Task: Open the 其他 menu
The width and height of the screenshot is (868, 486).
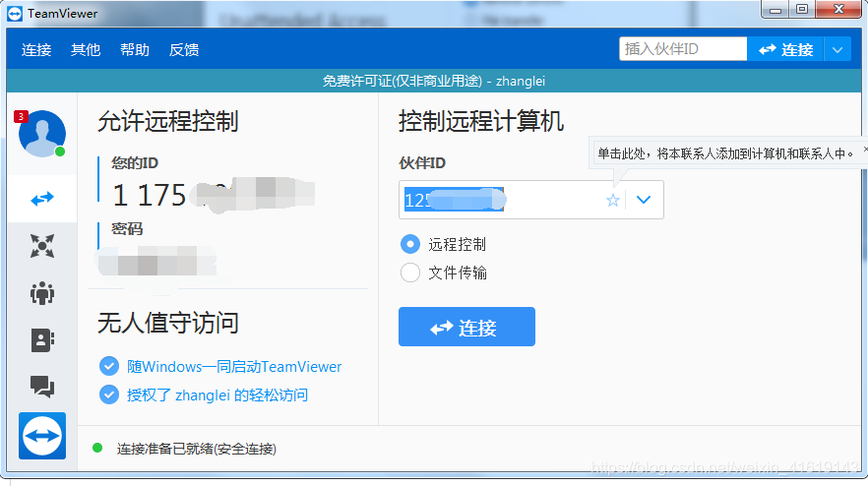Action: click(86, 50)
